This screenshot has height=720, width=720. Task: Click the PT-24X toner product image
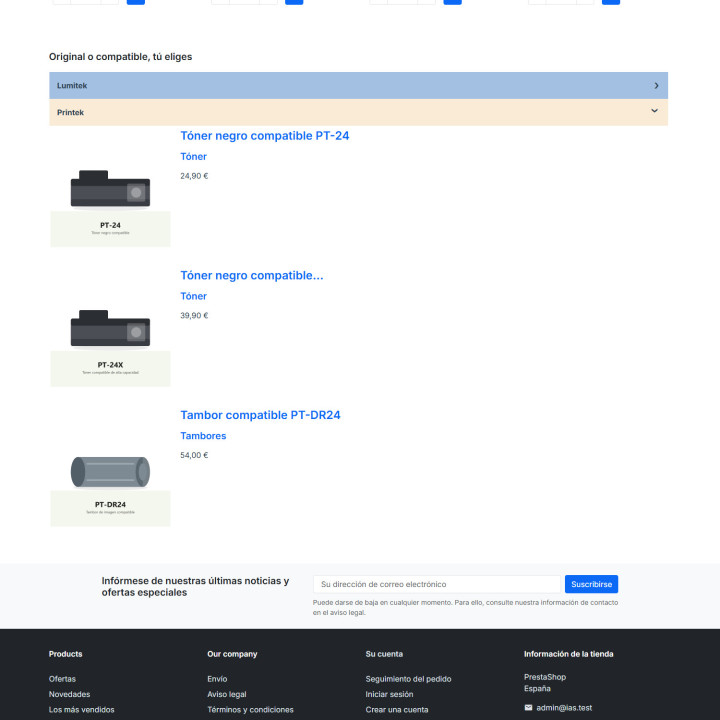point(110,327)
